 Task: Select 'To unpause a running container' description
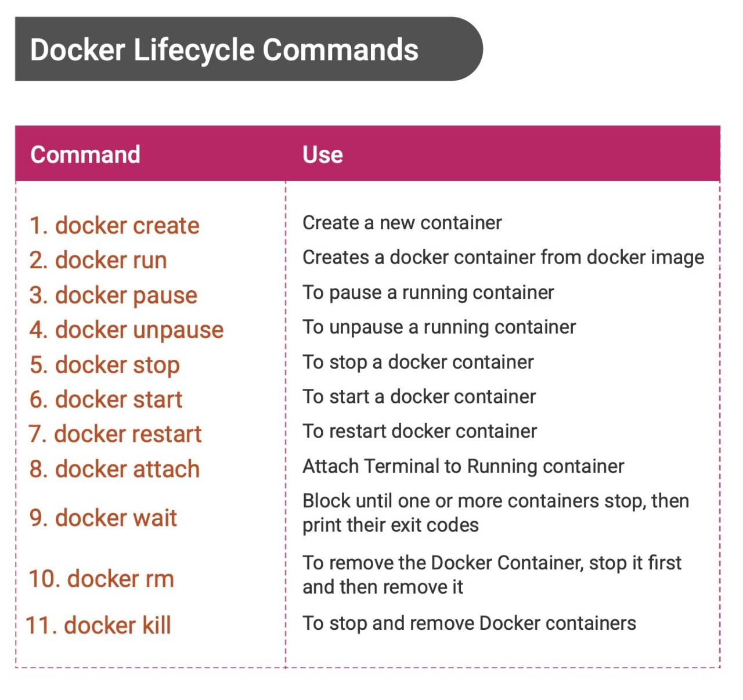(x=439, y=327)
